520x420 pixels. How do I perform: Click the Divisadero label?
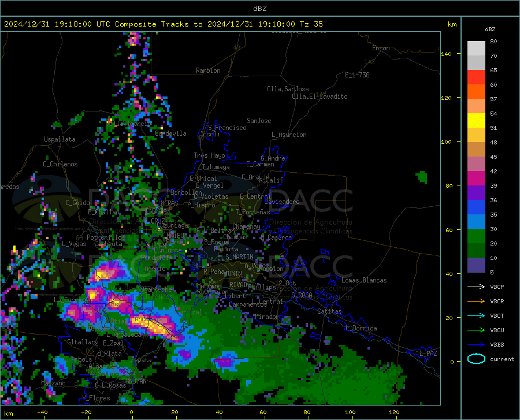pyautogui.click(x=282, y=202)
